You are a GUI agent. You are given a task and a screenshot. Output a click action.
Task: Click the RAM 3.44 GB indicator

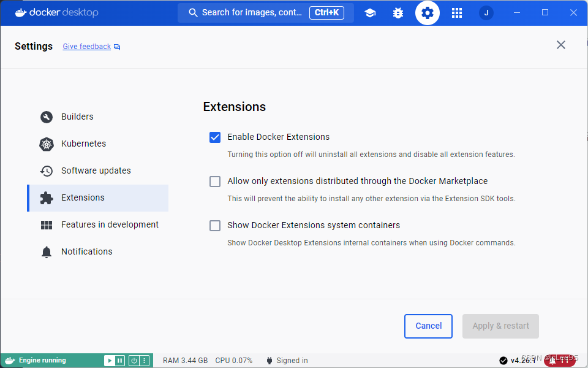pos(185,361)
